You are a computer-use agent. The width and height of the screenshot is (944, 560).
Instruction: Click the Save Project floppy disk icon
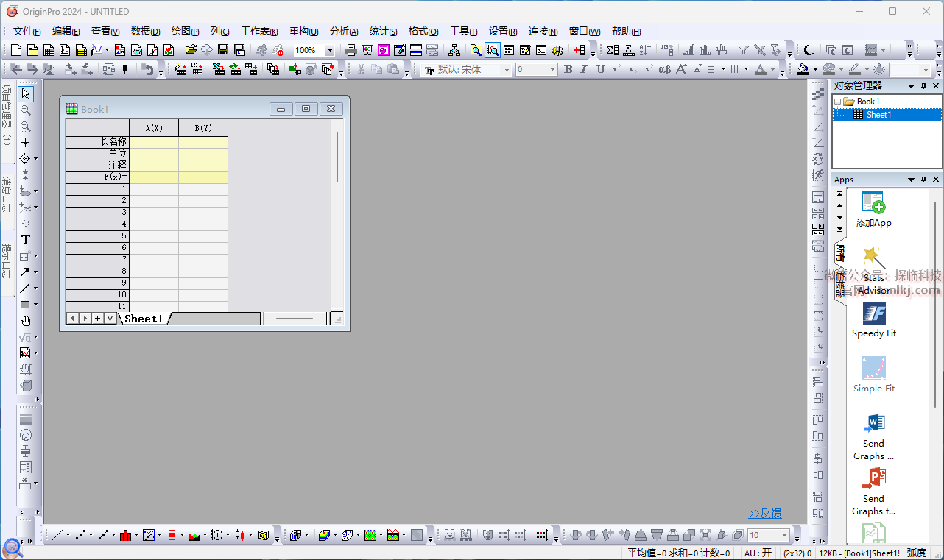coord(223,50)
